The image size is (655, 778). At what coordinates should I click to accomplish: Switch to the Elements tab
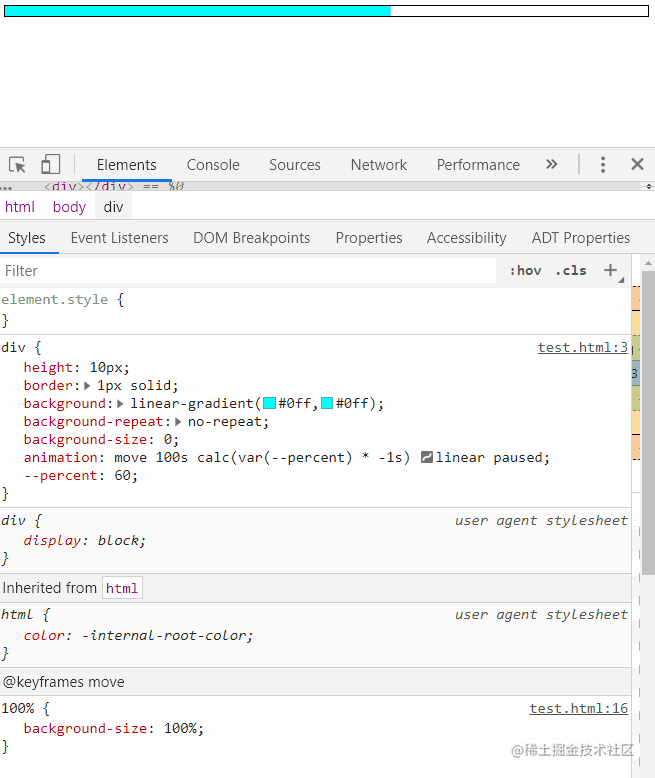(x=127, y=165)
